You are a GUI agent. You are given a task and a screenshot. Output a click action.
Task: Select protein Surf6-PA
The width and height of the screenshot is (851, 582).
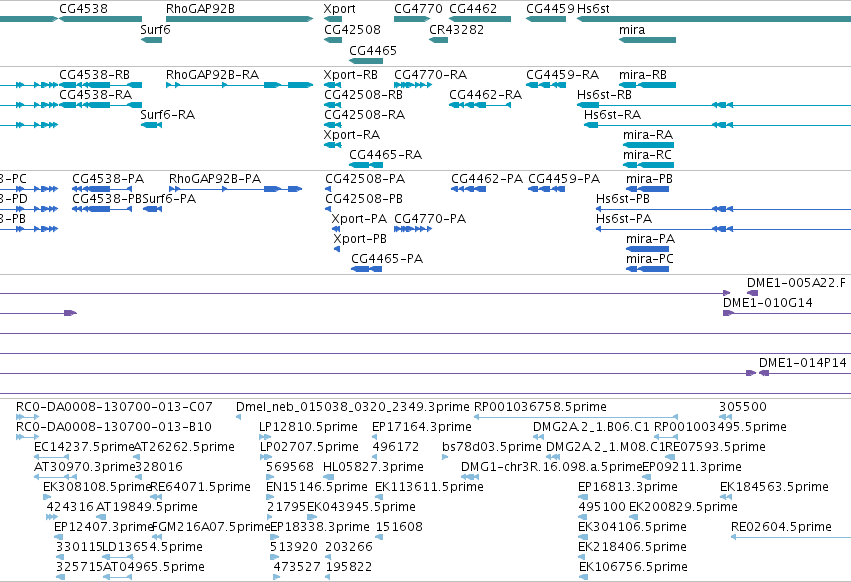(169, 199)
